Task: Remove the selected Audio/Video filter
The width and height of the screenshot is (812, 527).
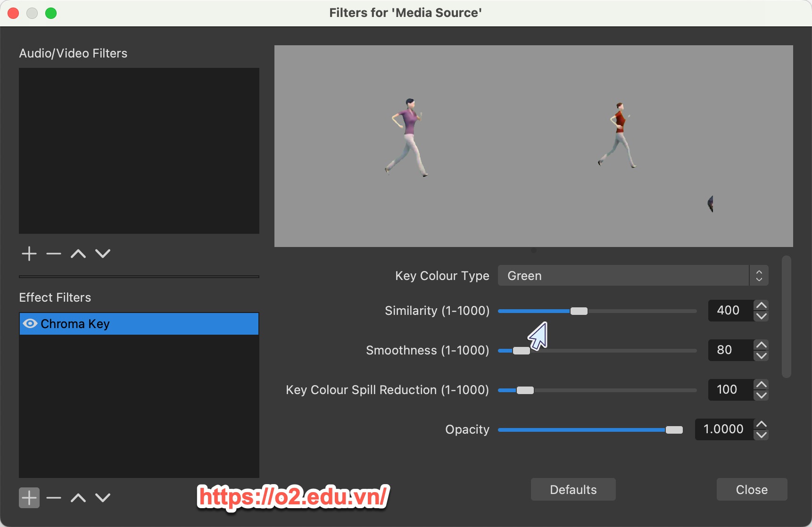Action: click(x=54, y=254)
